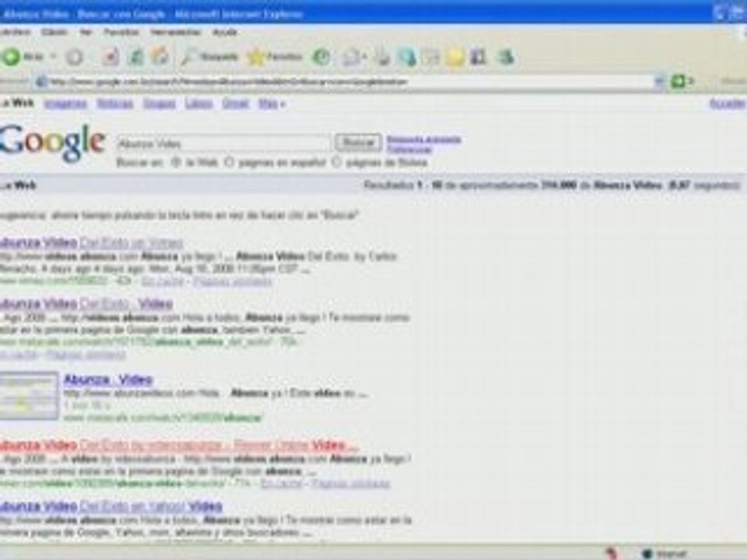
Task: Open the Archivo menu
Action: [16, 32]
